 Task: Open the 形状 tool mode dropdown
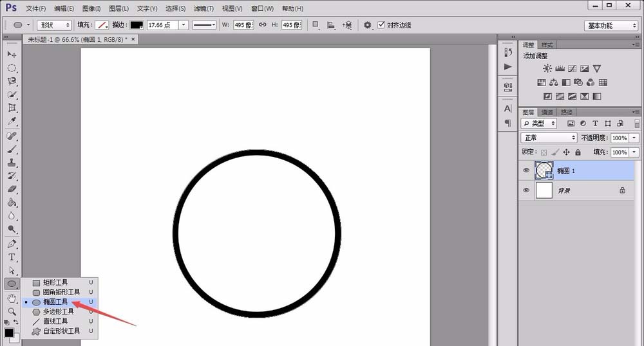54,25
